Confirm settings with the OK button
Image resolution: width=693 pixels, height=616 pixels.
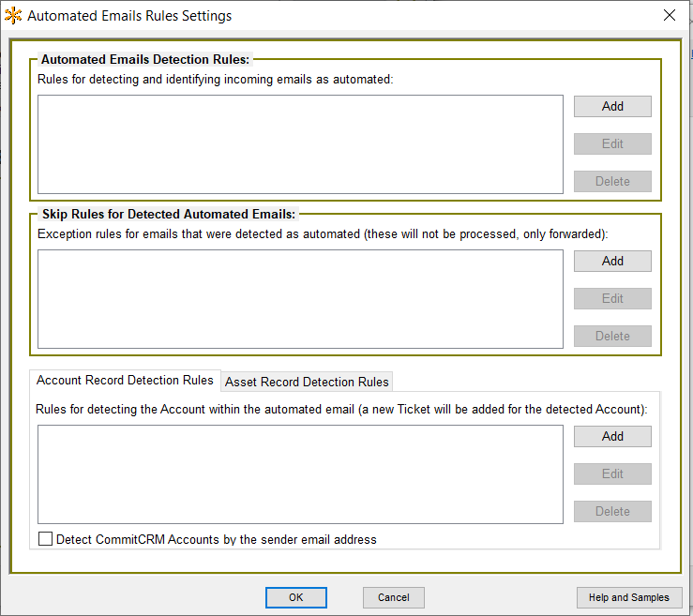pos(295,597)
